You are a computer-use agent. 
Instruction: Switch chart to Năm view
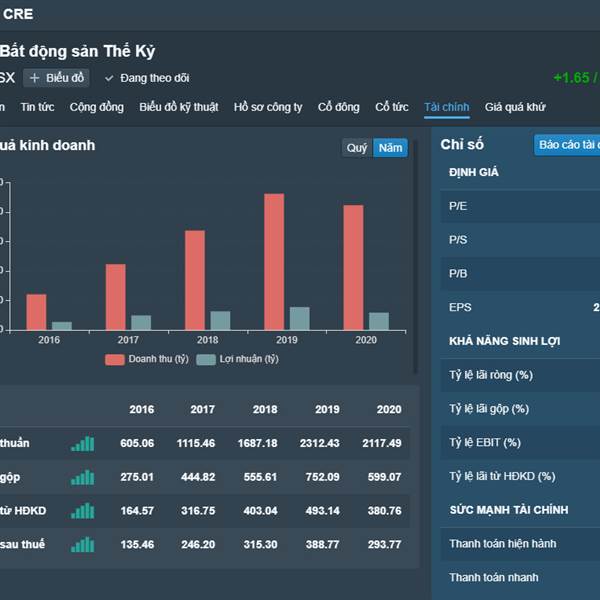[x=390, y=148]
